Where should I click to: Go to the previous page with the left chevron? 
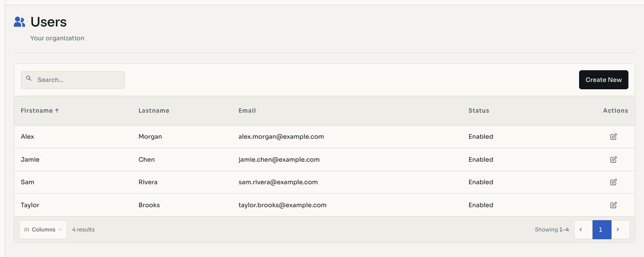581,230
